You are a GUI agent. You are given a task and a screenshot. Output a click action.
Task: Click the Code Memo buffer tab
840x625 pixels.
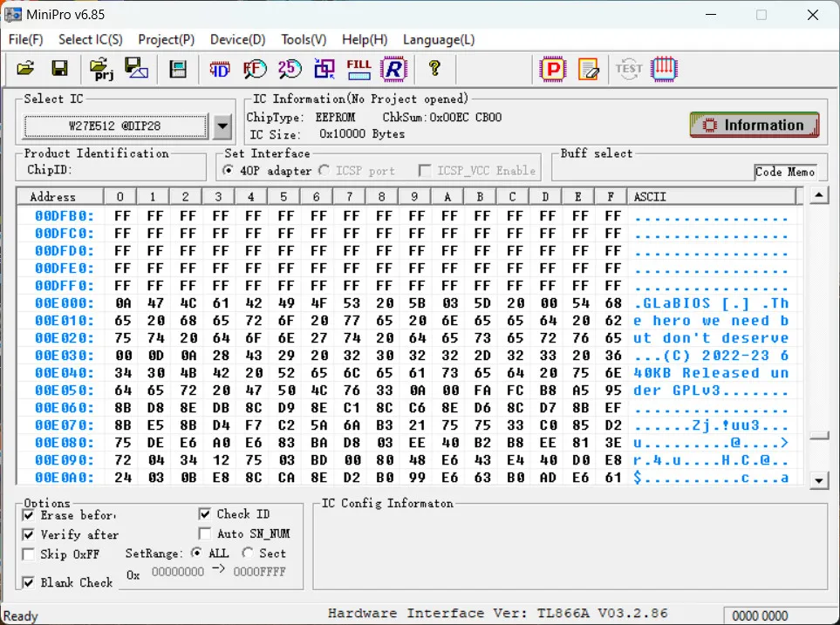pos(785,172)
